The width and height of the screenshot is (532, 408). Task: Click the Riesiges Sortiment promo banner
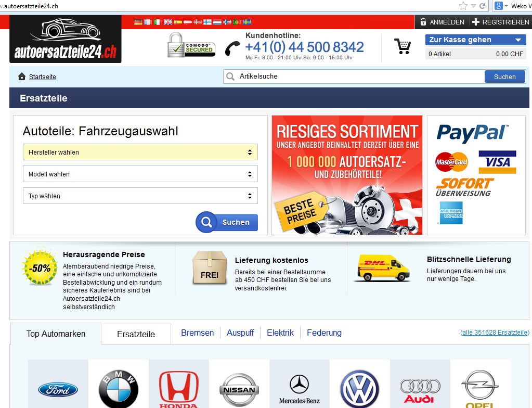click(x=347, y=175)
